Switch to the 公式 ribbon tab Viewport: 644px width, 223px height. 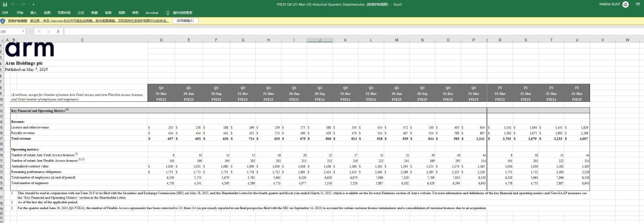81,12
